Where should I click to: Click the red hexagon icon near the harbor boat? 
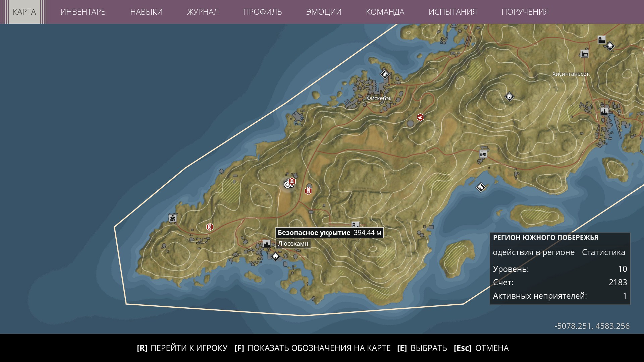210,227
